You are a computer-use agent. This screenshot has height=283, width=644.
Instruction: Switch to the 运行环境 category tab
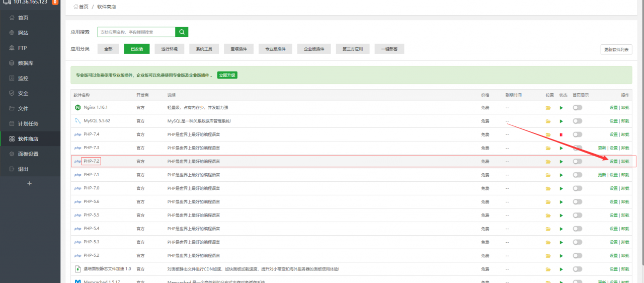(169, 49)
